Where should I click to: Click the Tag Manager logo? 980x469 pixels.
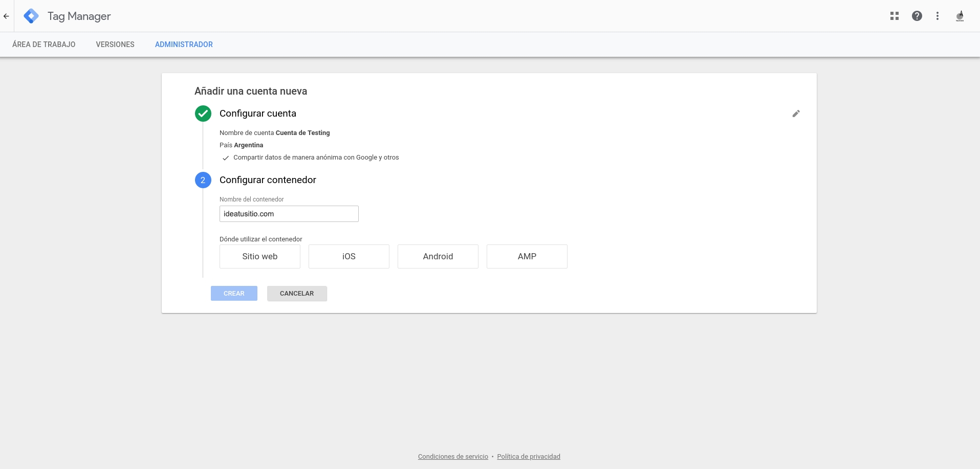pyautogui.click(x=31, y=16)
